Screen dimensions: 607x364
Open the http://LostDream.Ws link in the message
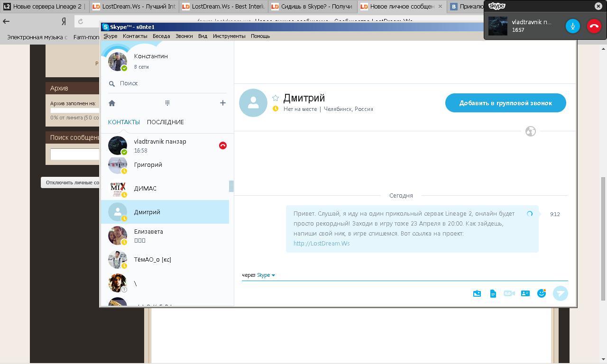pos(322,243)
